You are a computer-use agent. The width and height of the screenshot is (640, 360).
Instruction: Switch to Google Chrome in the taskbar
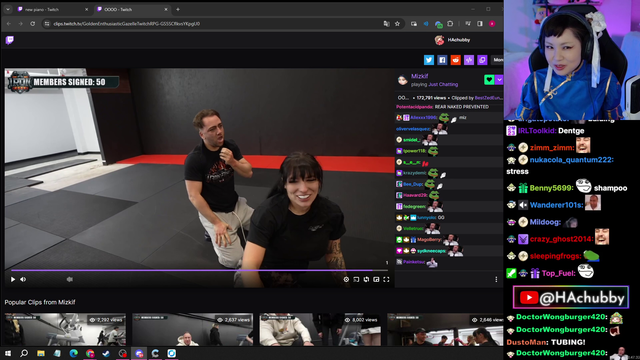(x=90, y=353)
